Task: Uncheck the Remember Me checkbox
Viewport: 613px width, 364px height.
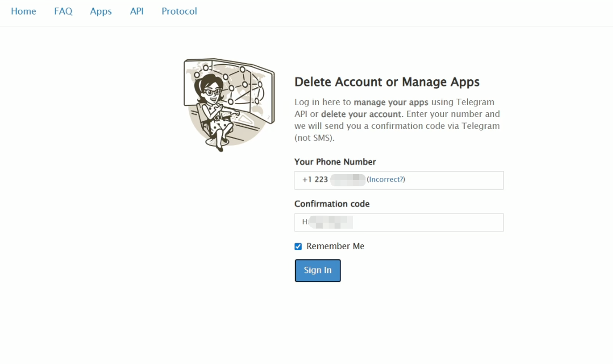Action: pos(298,246)
